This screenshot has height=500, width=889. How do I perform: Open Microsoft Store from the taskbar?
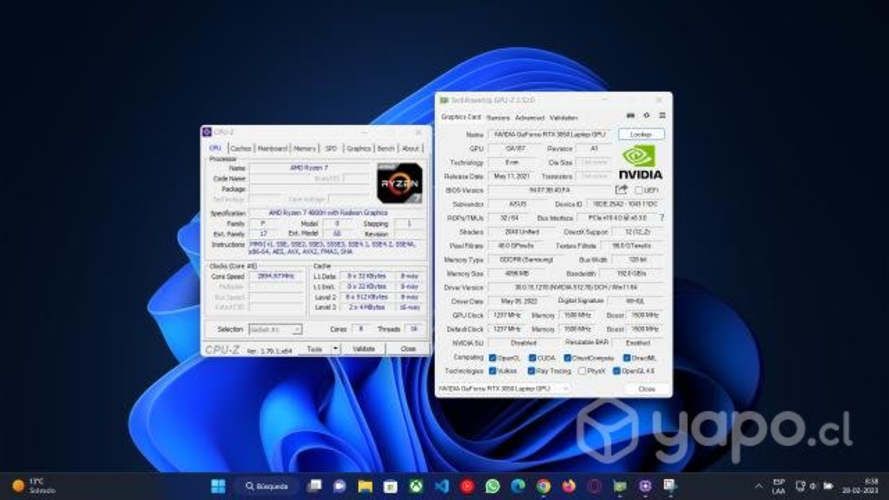point(390,486)
